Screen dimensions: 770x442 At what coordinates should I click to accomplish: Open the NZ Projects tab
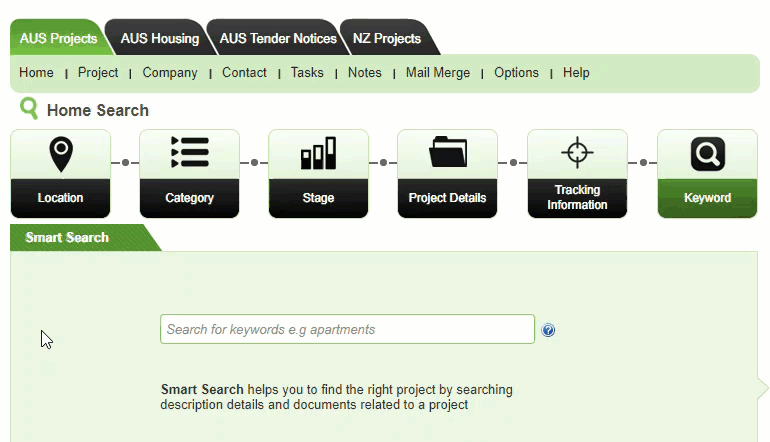pyautogui.click(x=387, y=38)
